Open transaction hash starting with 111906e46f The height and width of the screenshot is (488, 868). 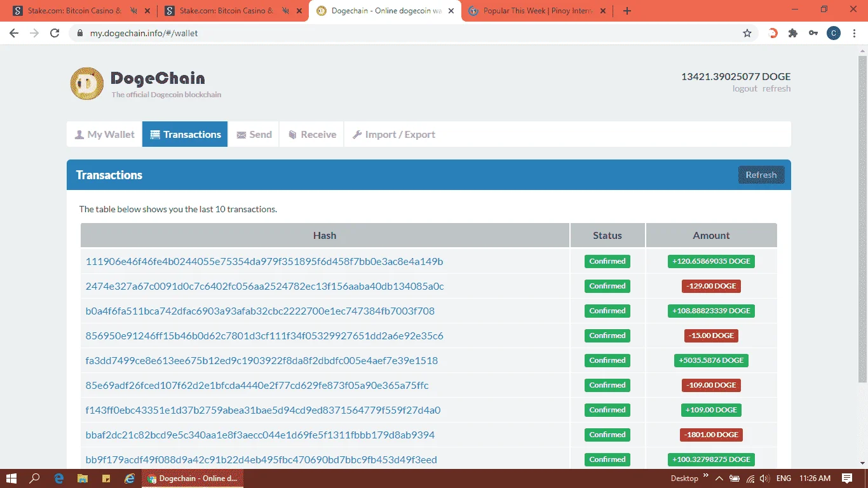click(x=264, y=261)
